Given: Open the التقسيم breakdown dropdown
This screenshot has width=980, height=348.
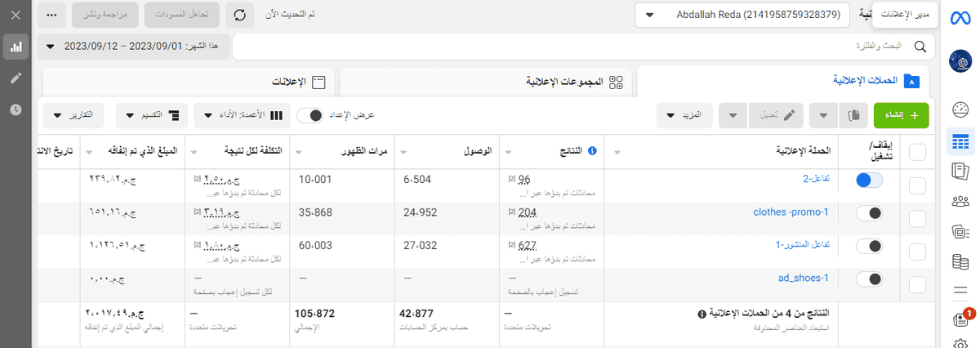Looking at the screenshot, I should coord(152,116).
